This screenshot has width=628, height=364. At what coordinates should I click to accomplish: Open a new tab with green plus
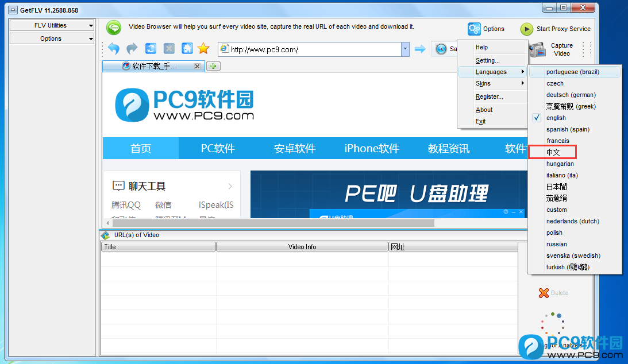pyautogui.click(x=213, y=66)
